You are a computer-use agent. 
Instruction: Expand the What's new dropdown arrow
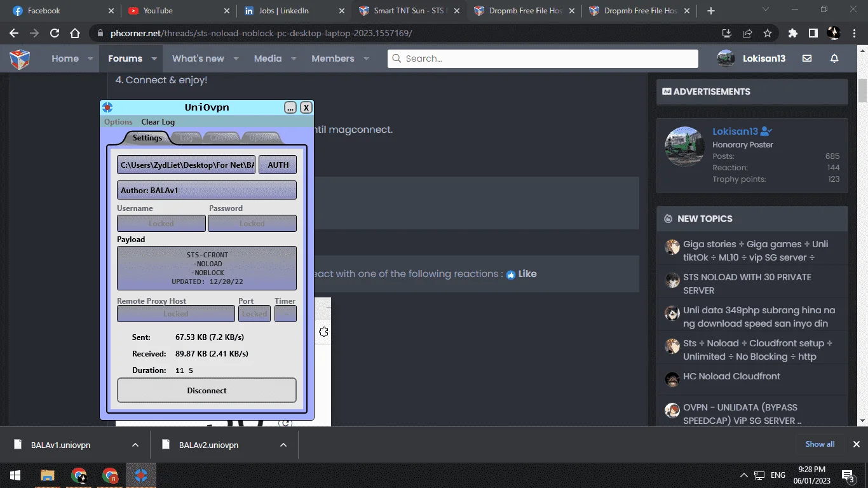(236, 58)
